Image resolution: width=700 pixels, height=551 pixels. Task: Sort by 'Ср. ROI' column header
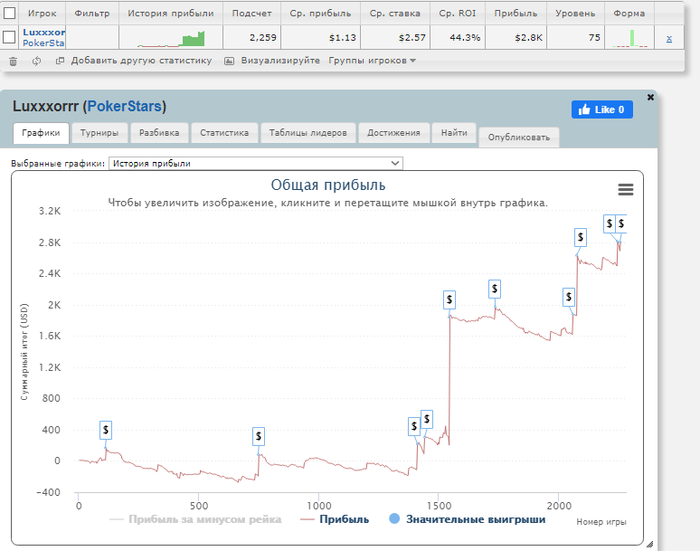click(x=458, y=13)
